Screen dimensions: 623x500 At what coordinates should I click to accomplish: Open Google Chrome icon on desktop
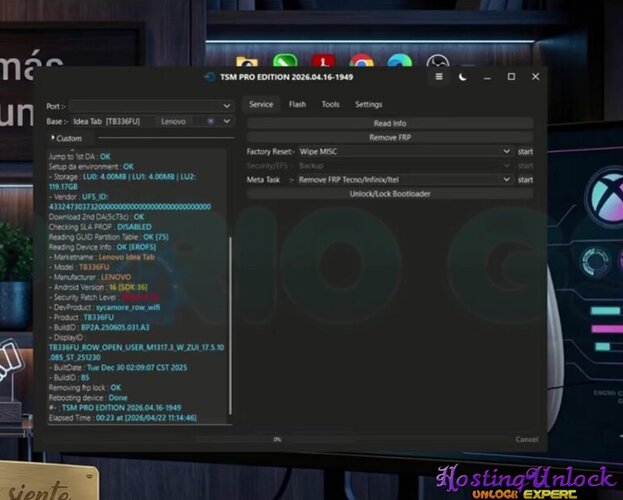pyautogui.click(x=361, y=60)
